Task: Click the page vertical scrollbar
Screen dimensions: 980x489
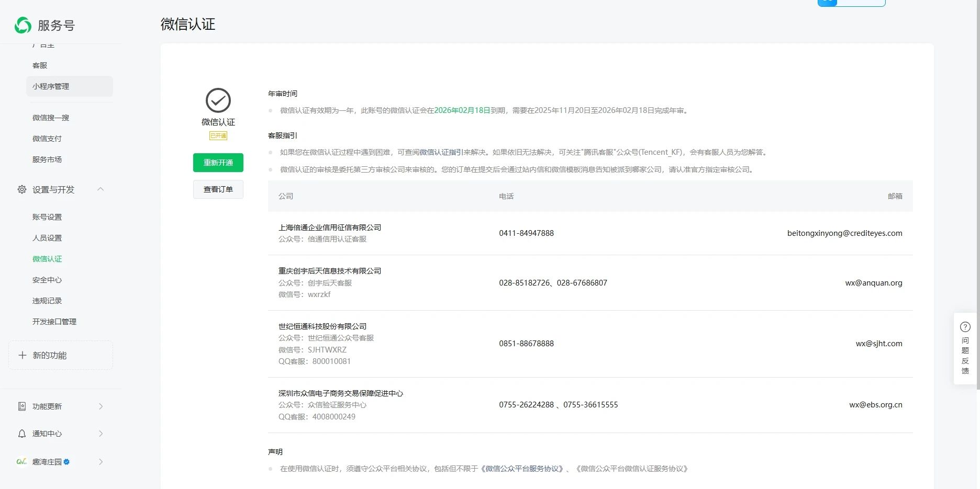Action: click(978, 194)
